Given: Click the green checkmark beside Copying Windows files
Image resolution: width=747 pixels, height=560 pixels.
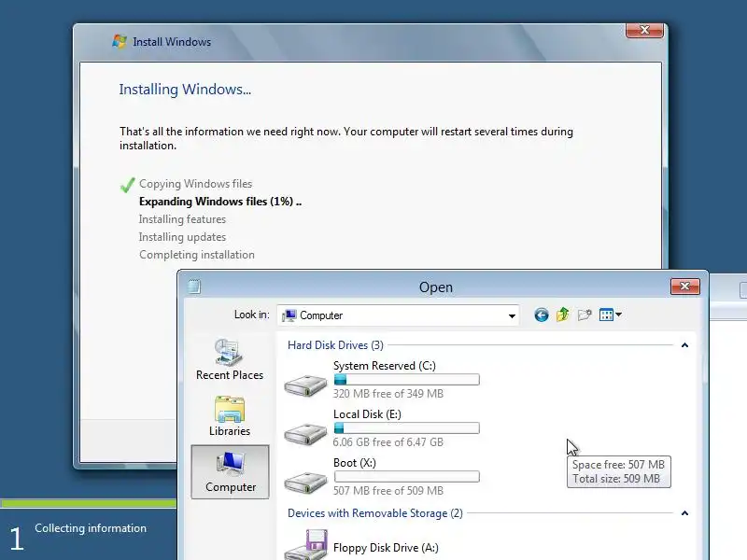Looking at the screenshot, I should point(128,185).
